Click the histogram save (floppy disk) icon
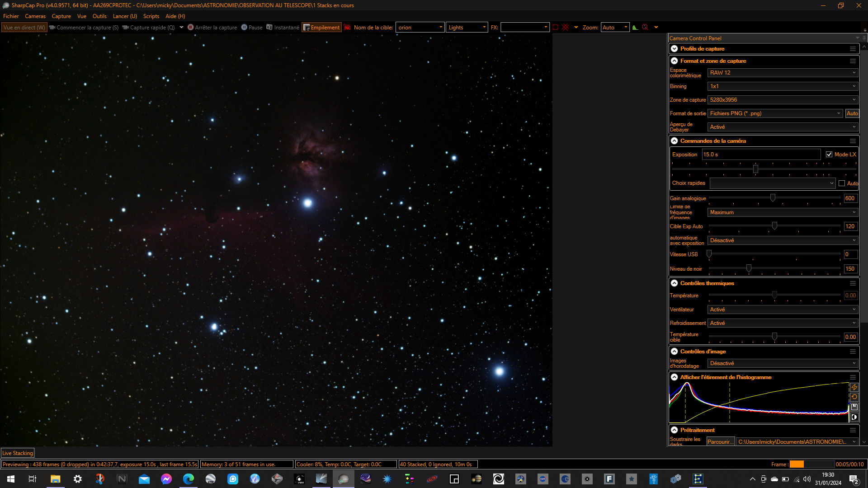868x488 pixels. 854,407
